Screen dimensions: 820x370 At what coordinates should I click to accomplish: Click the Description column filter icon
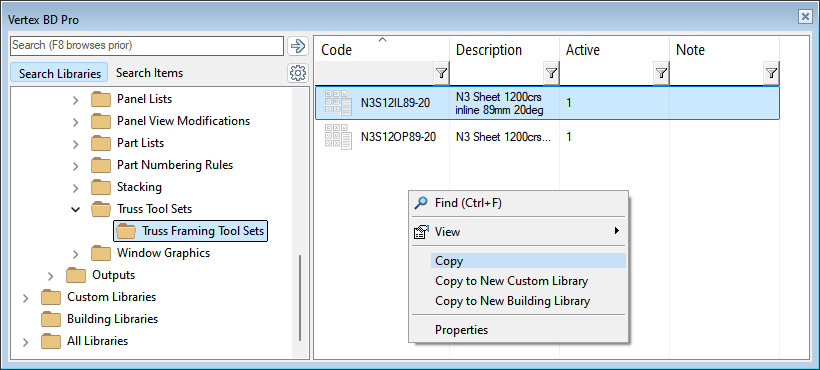click(x=552, y=74)
